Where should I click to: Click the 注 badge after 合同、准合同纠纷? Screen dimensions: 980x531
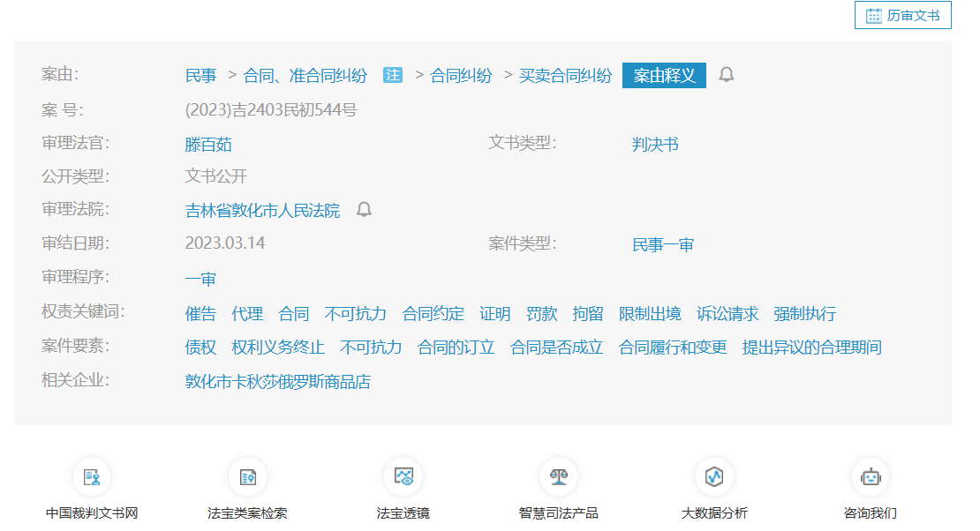pyautogui.click(x=393, y=75)
